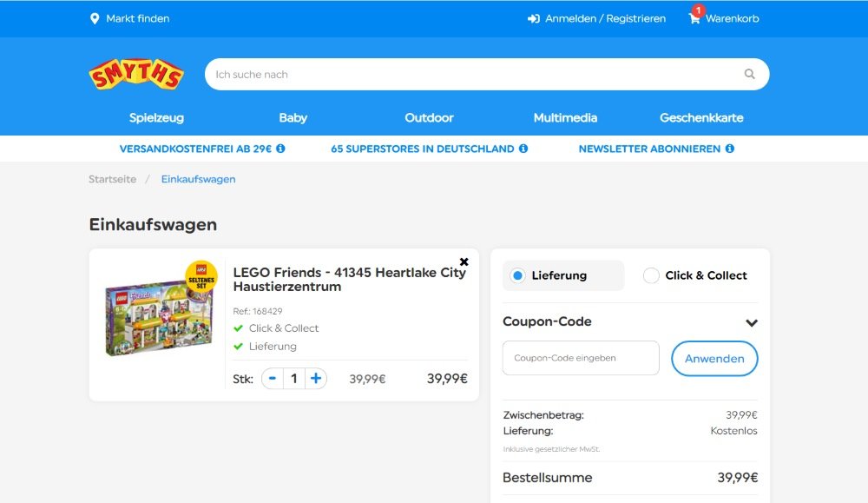Increase quantity with the plus stepper
The width and height of the screenshot is (868, 503).
coord(314,378)
